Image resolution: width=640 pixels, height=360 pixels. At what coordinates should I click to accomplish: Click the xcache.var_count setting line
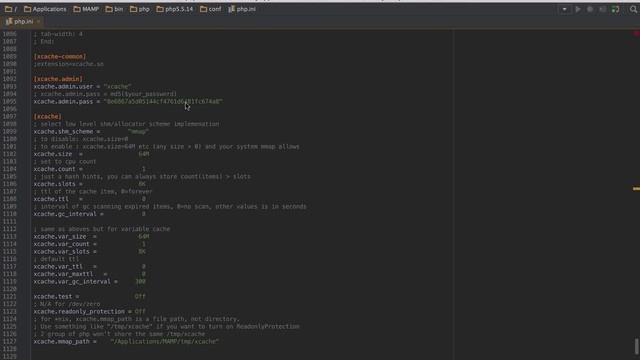[90, 244]
